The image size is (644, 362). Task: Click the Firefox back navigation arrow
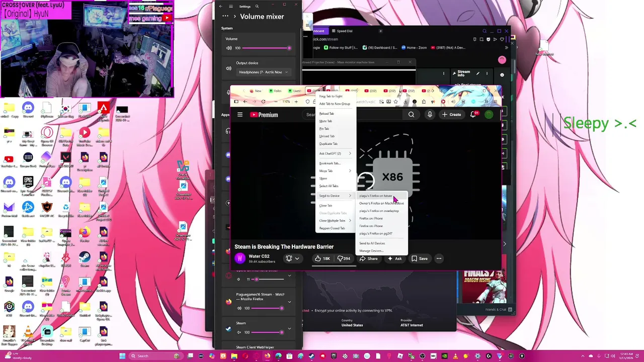coord(245,102)
